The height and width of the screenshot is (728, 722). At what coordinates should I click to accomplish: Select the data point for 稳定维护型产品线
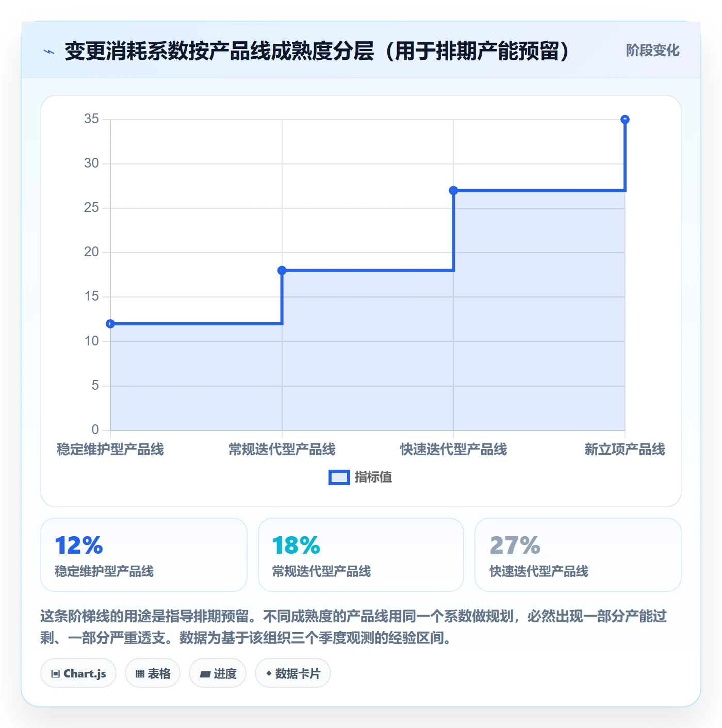[110, 324]
